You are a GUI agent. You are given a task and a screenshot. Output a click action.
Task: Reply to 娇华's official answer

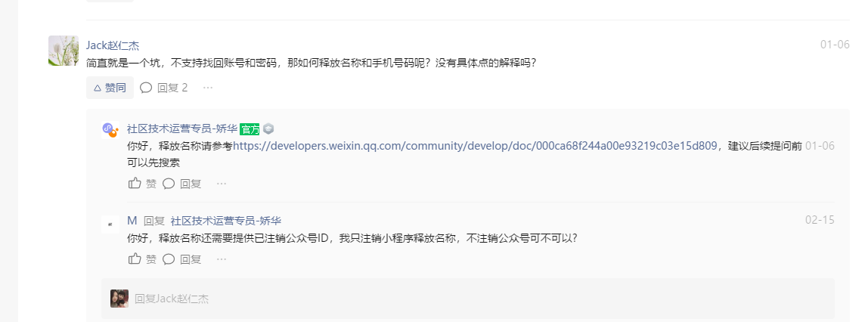(181, 184)
